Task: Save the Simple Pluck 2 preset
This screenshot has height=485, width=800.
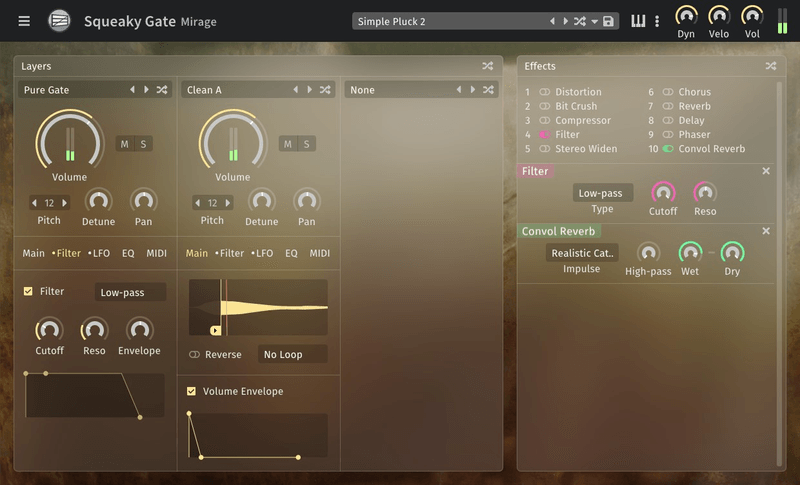Action: tap(608, 21)
